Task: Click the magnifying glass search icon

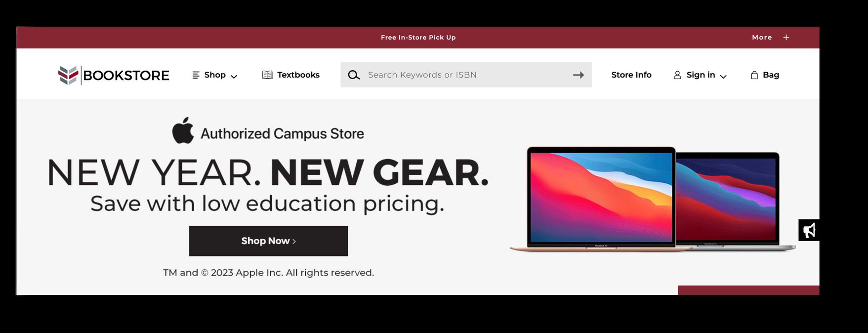Action: 354,75
